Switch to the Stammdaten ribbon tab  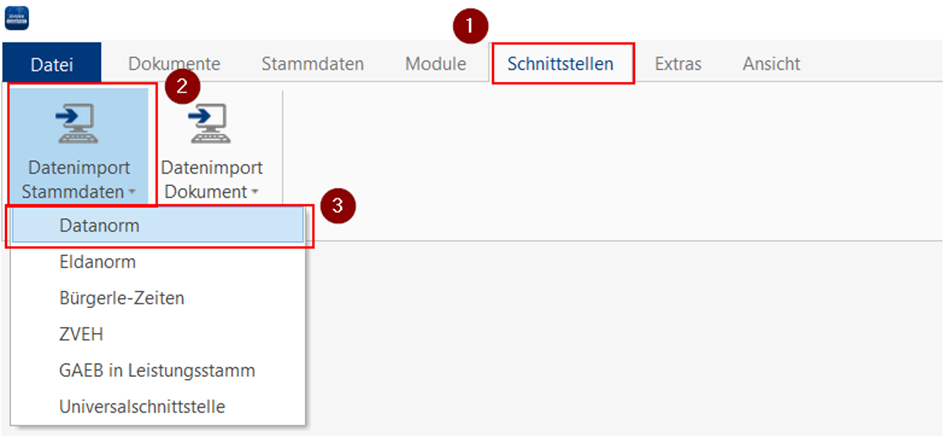(x=312, y=64)
